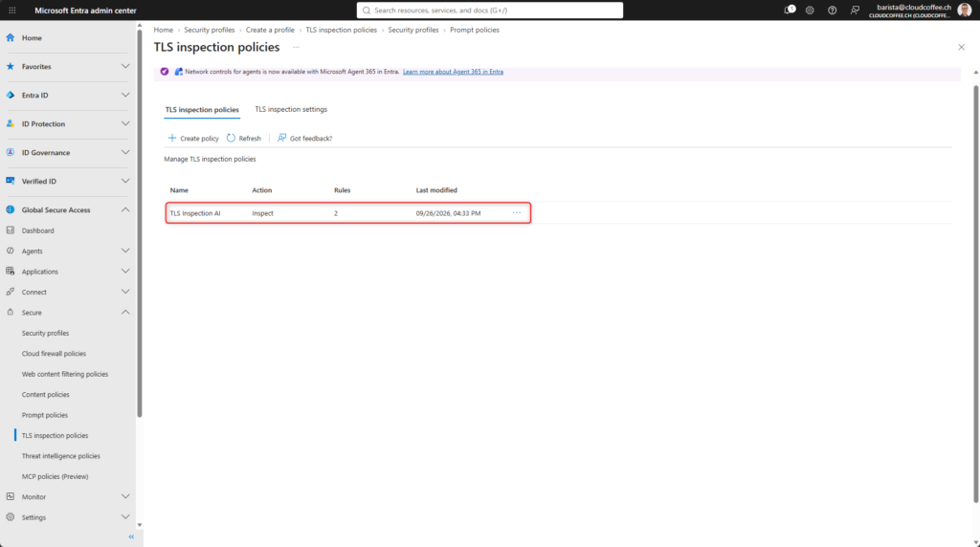Click the feedback icon in top bar
The width and height of the screenshot is (980, 547).
[x=855, y=10]
